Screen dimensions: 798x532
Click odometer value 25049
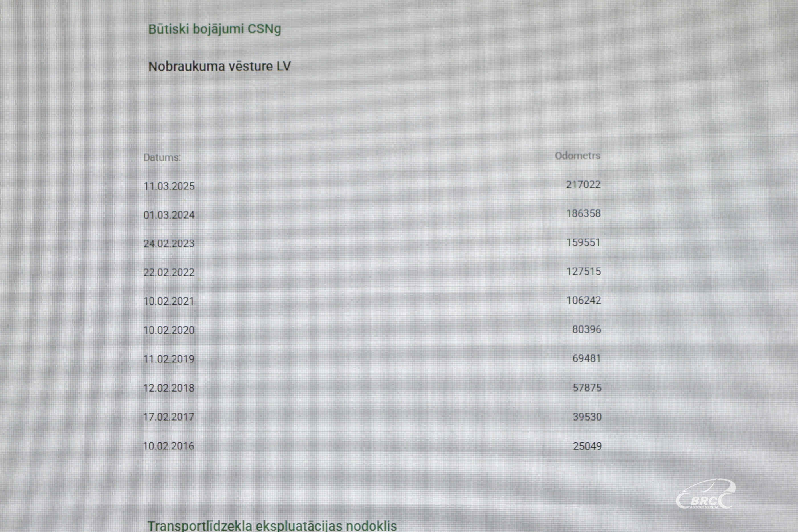point(587,446)
